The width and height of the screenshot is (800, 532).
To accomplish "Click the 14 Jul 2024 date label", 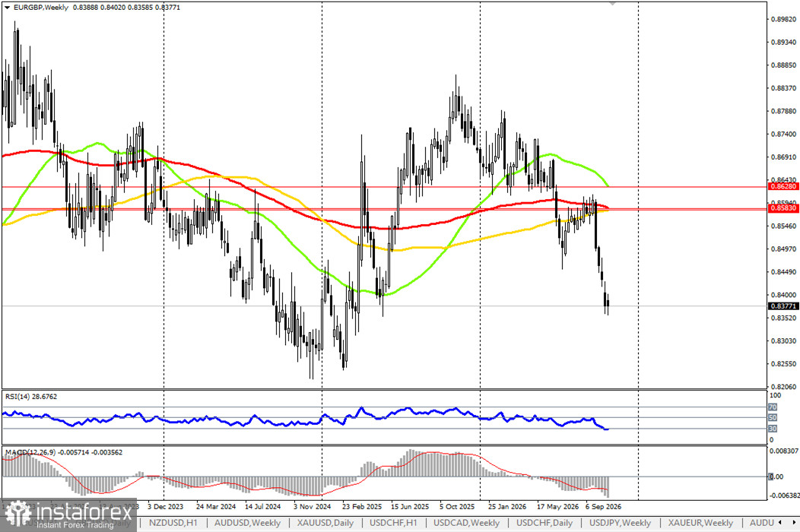I will pyautogui.click(x=263, y=506).
